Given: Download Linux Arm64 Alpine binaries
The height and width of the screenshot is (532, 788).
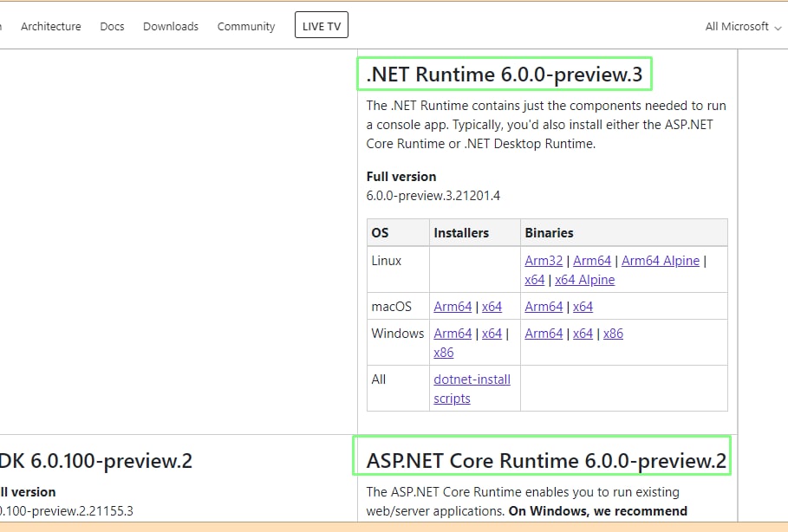Looking at the screenshot, I should pos(661,261).
